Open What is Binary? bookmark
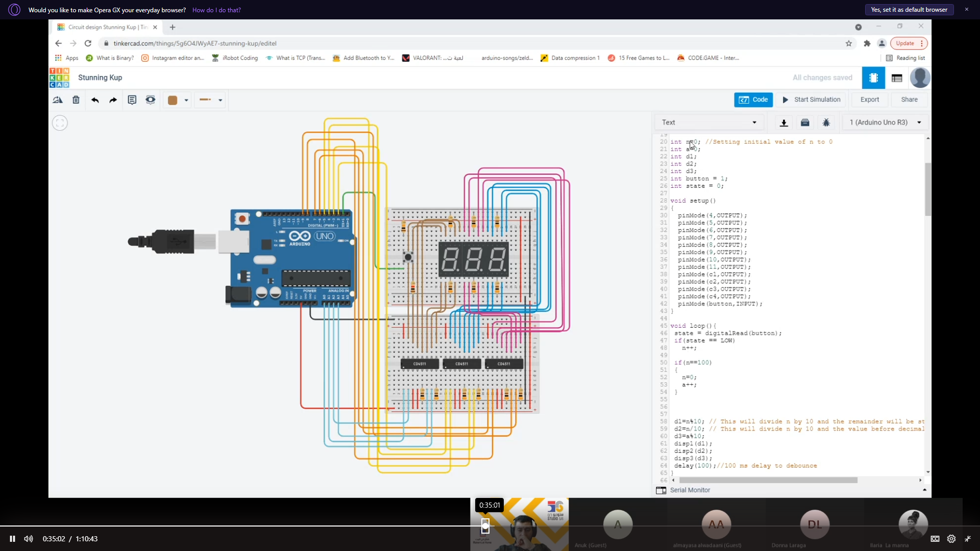This screenshot has height=551, width=980. tap(110, 58)
